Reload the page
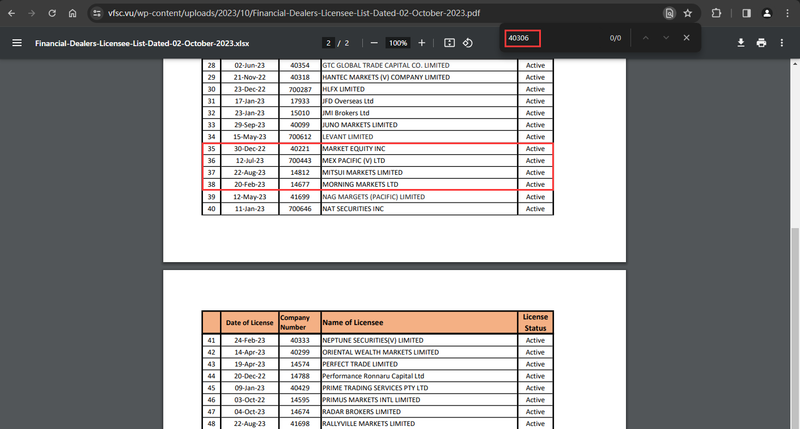Viewport: 800px width, 429px height. (52, 13)
